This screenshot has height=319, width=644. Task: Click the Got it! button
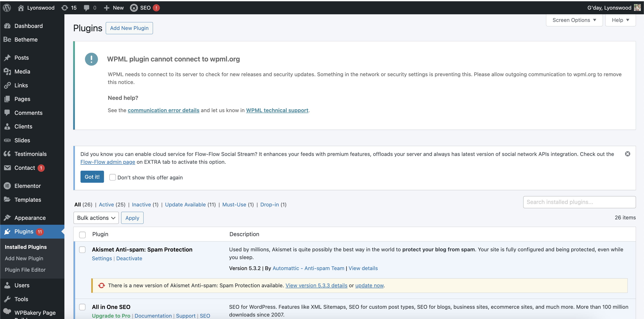click(x=92, y=177)
